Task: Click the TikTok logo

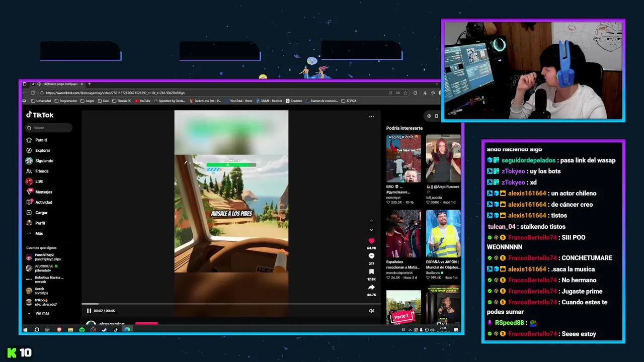Action: point(40,115)
